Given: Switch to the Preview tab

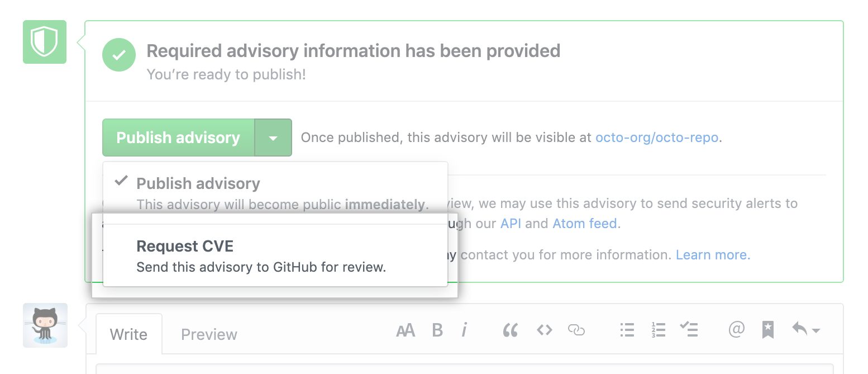Looking at the screenshot, I should tap(209, 334).
